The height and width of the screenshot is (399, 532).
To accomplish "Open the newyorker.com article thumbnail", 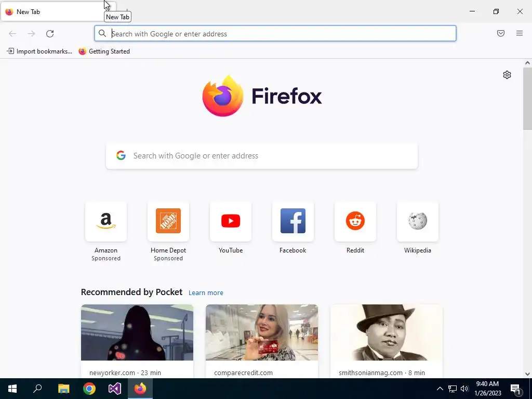I will pyautogui.click(x=137, y=332).
